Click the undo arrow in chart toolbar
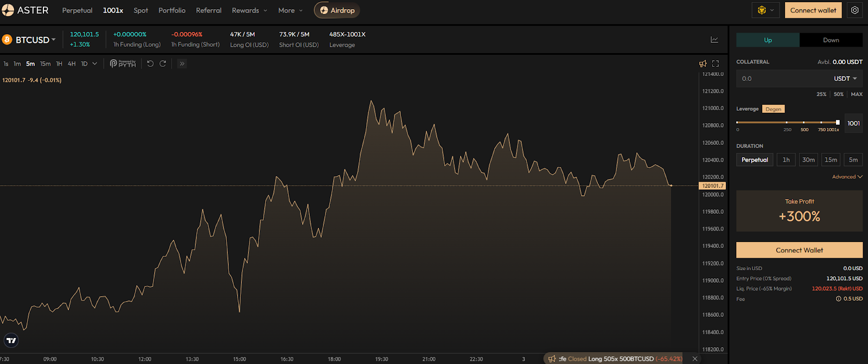 point(150,63)
